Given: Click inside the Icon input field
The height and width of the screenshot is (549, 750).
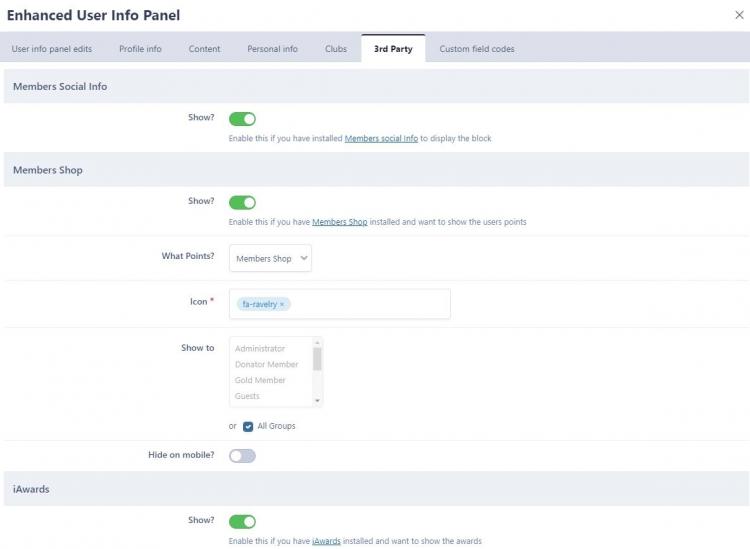Looking at the screenshot, I should click(x=370, y=304).
